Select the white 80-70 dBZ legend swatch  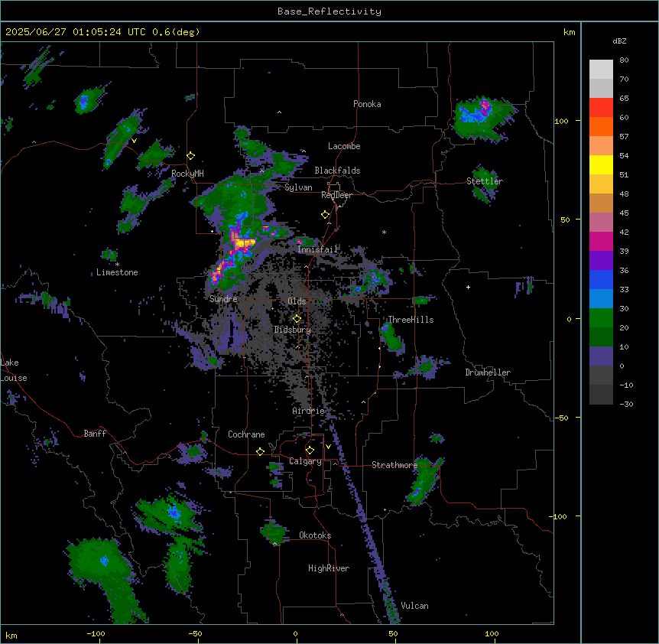point(601,70)
